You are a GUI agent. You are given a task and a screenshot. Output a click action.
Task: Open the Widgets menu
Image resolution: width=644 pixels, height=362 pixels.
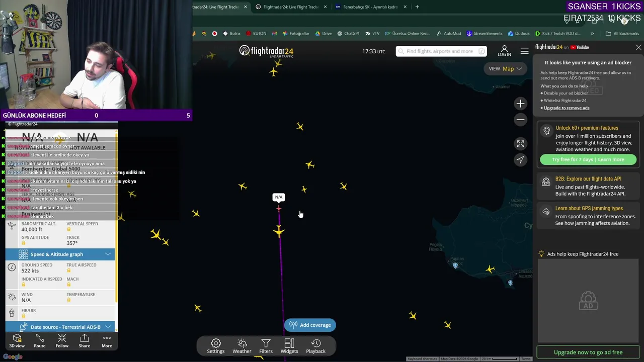pyautogui.click(x=289, y=346)
